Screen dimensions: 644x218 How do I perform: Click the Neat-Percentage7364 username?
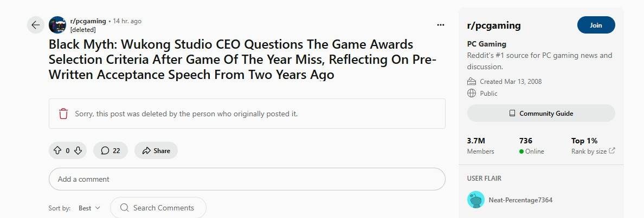(x=520, y=200)
